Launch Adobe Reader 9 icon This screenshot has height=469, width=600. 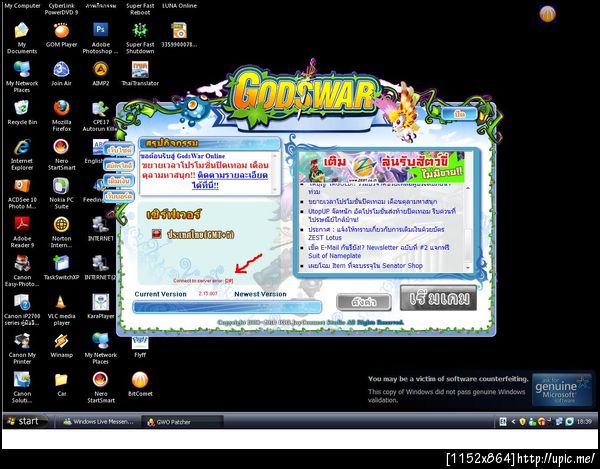click(x=22, y=232)
